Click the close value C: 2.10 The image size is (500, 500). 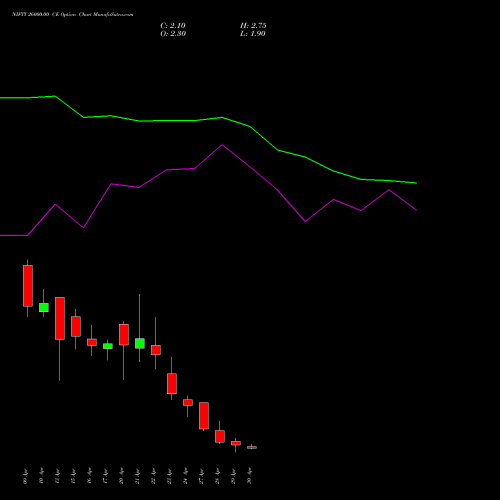click(173, 26)
